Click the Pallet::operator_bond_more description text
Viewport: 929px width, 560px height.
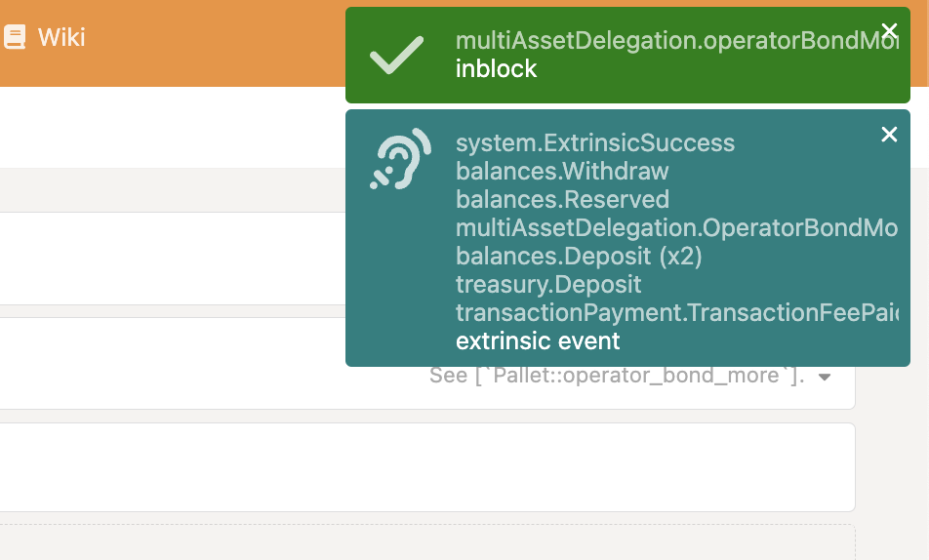pos(617,376)
